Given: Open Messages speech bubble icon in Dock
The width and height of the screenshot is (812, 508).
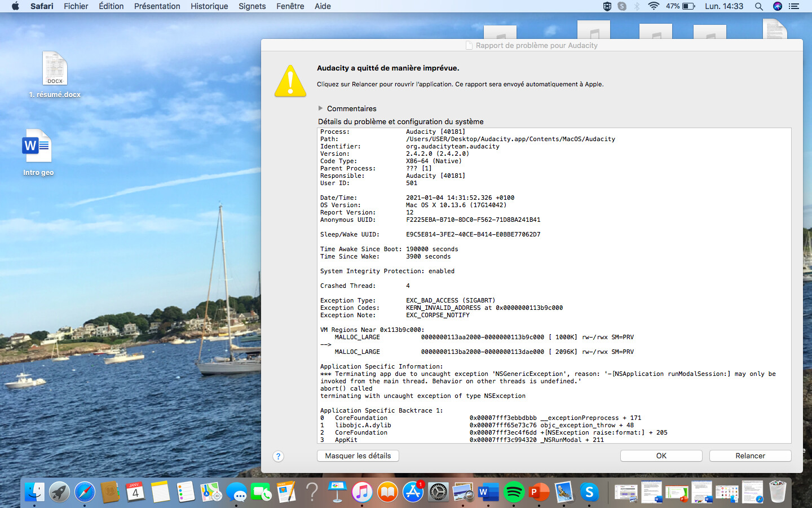Looking at the screenshot, I should 236,492.
